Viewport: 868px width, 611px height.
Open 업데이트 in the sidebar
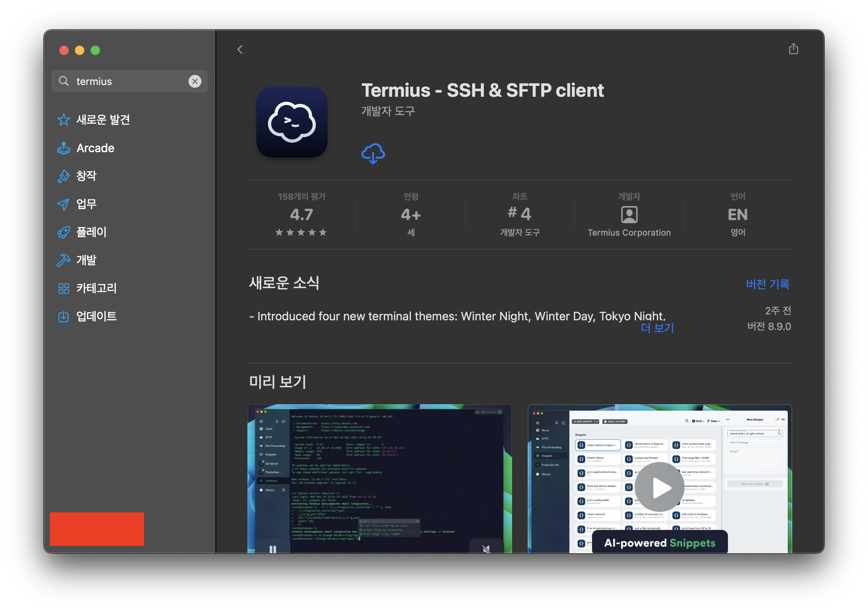(96, 316)
